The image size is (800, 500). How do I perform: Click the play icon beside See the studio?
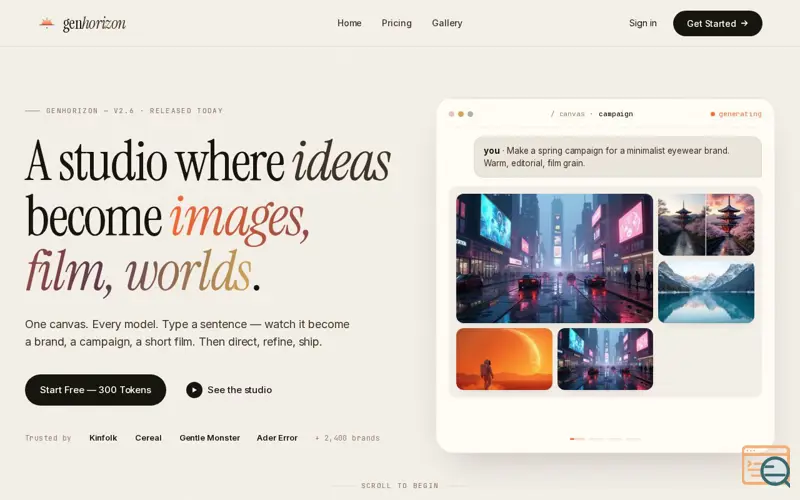pyautogui.click(x=194, y=390)
